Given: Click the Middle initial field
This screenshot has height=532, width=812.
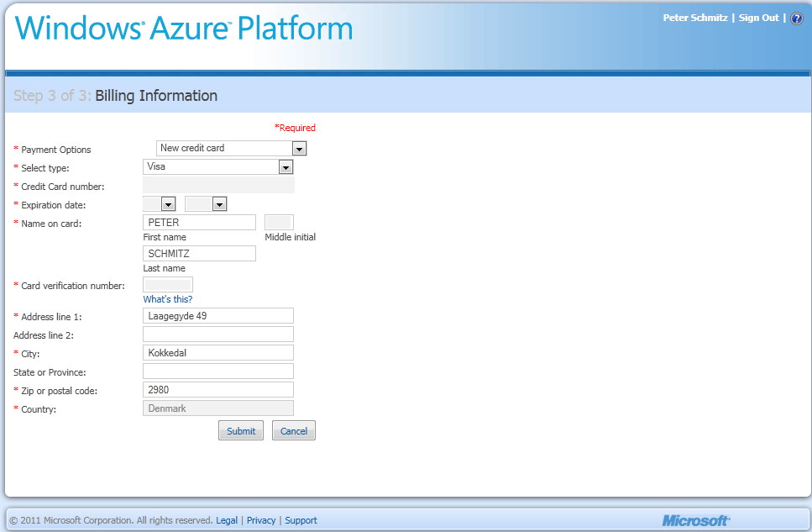Looking at the screenshot, I should point(279,223).
